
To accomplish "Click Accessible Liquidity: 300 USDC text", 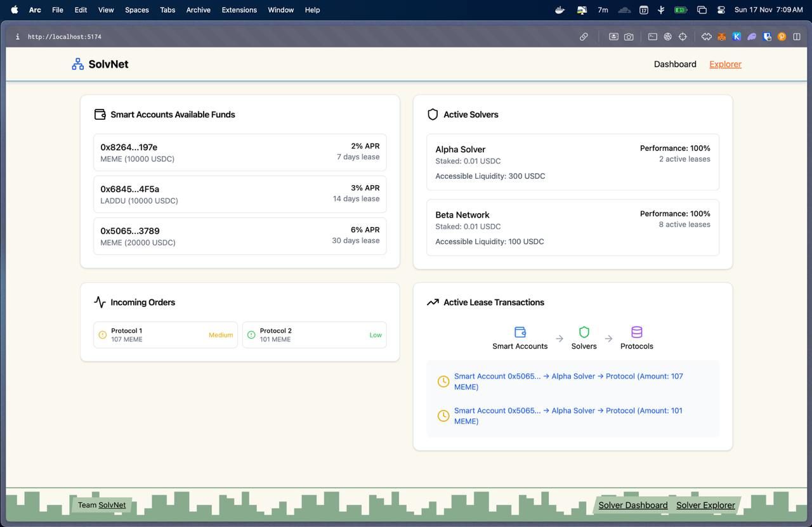I will pyautogui.click(x=490, y=176).
